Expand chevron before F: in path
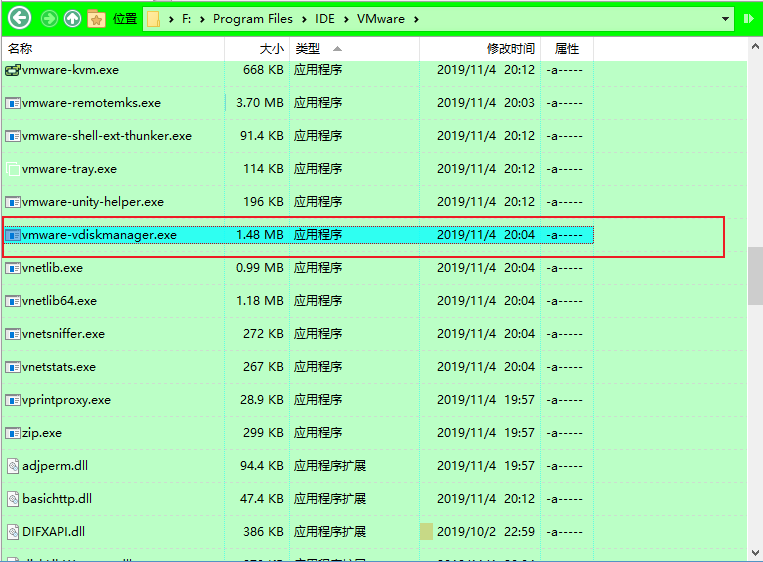Screen dimensions: 763x562 click(x=171, y=19)
